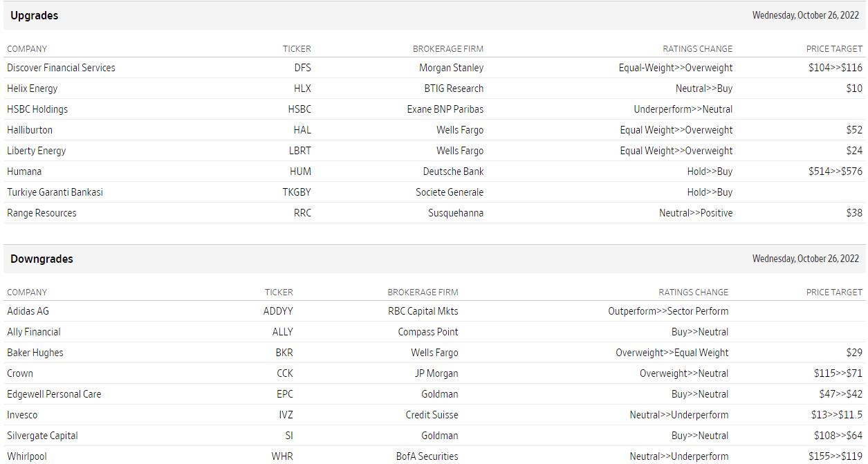Click the Outperform>>Sector Perform ratings change
Image resolution: width=868 pixels, height=464 pixels.
pos(668,311)
